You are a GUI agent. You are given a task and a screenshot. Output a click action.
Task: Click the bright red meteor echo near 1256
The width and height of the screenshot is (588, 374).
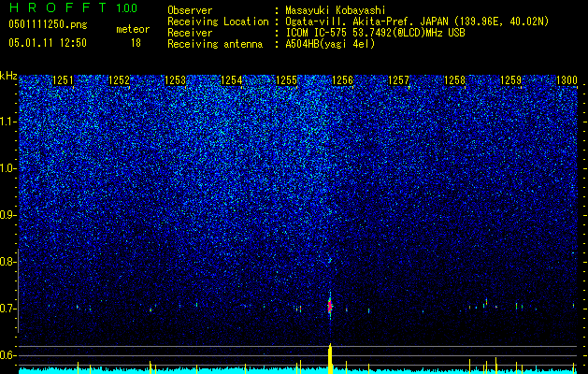coord(330,306)
